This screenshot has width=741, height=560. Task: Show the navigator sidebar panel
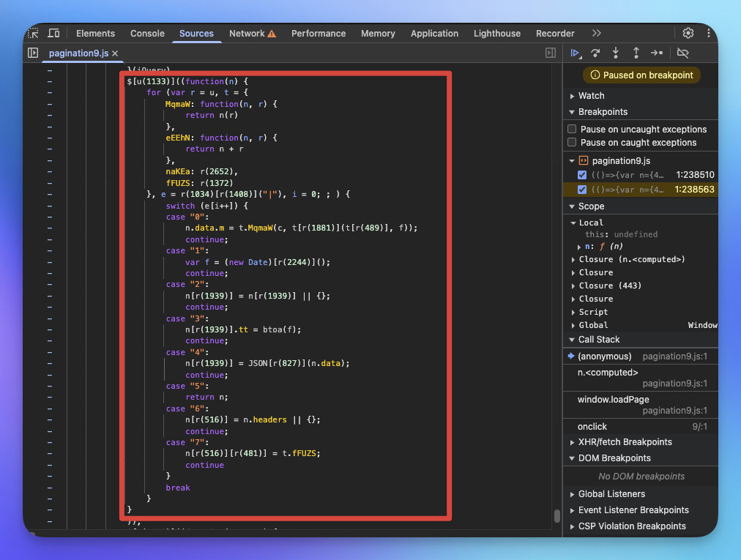point(33,53)
